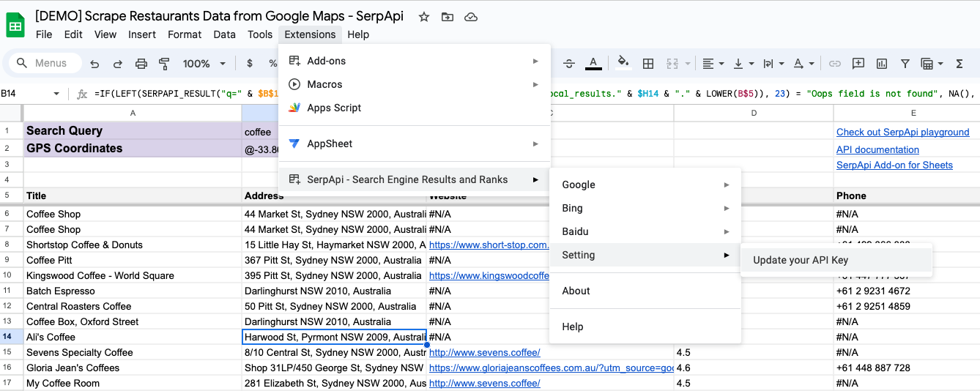Expand the name box dropdown arrow
This screenshot has width=980, height=391.
(56, 94)
